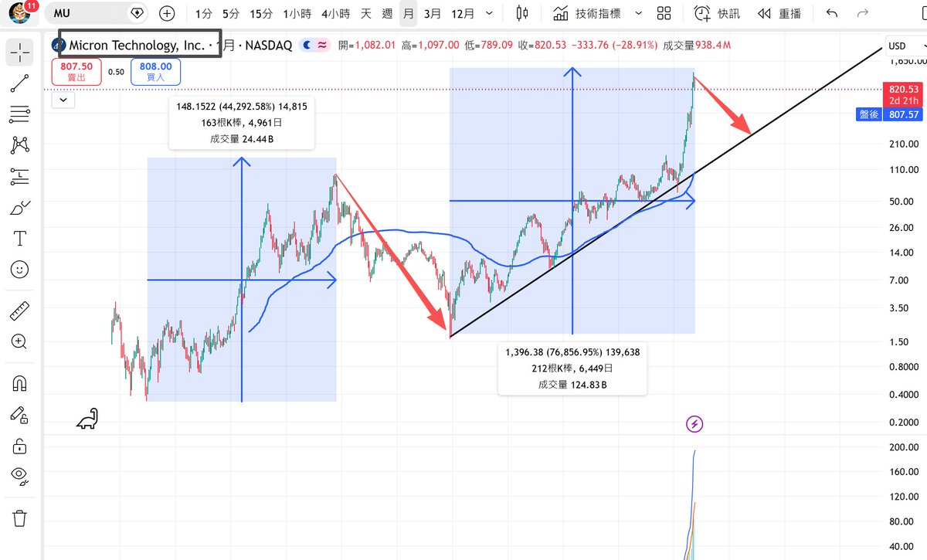Screen dimensions: 927x560
Task: Select the zoom-in magnifier tool
Action: [20, 341]
